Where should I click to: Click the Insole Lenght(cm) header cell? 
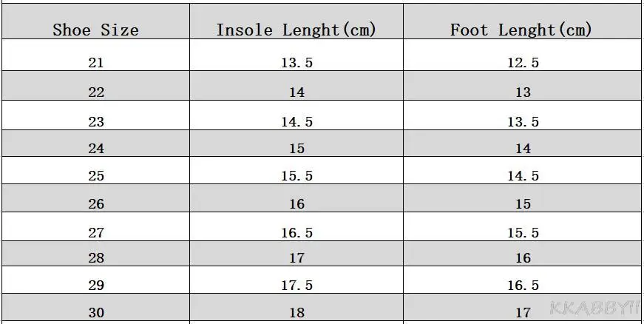(296, 30)
